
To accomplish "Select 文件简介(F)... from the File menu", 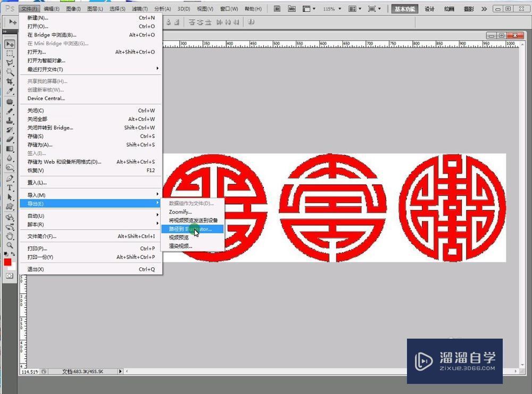I will (90, 236).
